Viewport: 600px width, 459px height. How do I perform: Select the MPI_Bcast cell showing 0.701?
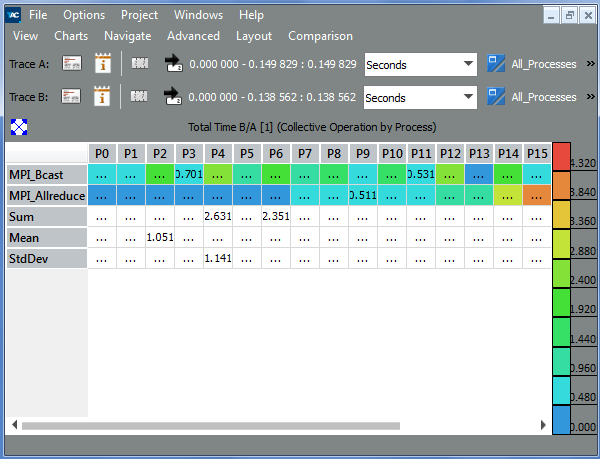click(x=188, y=174)
